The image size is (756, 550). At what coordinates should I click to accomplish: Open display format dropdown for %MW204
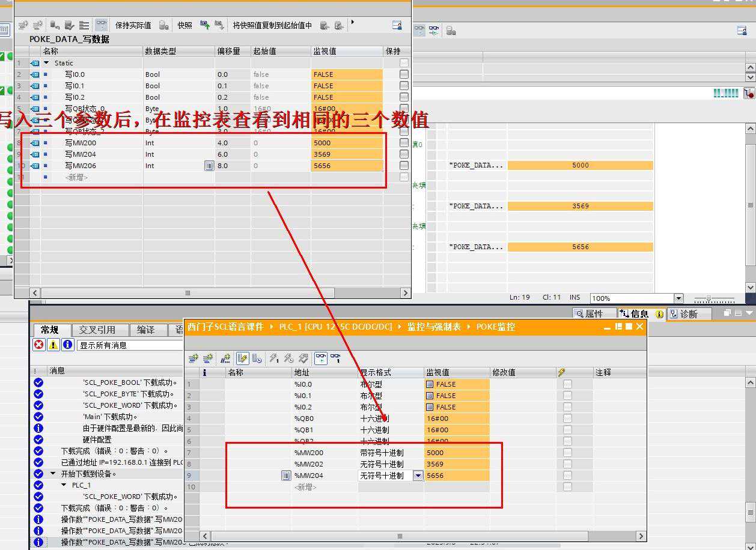[418, 476]
